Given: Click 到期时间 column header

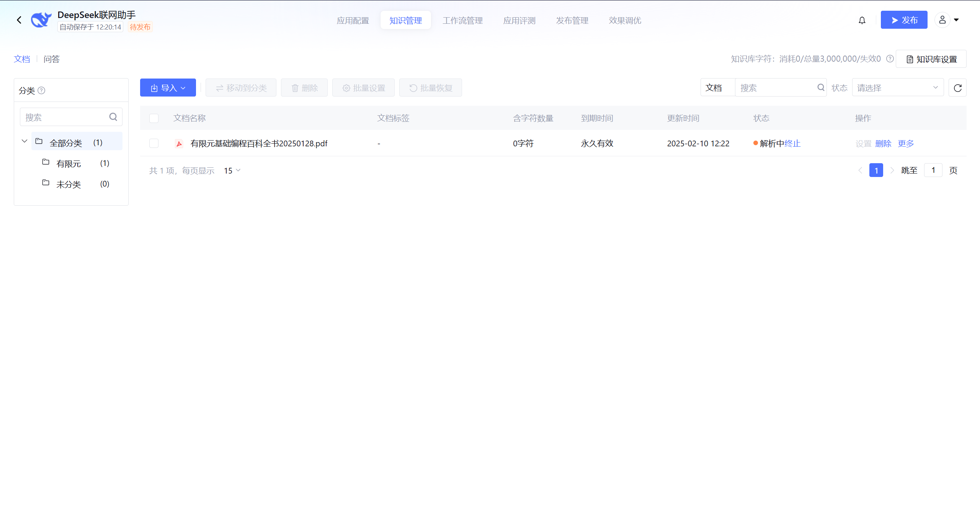Looking at the screenshot, I should (597, 118).
